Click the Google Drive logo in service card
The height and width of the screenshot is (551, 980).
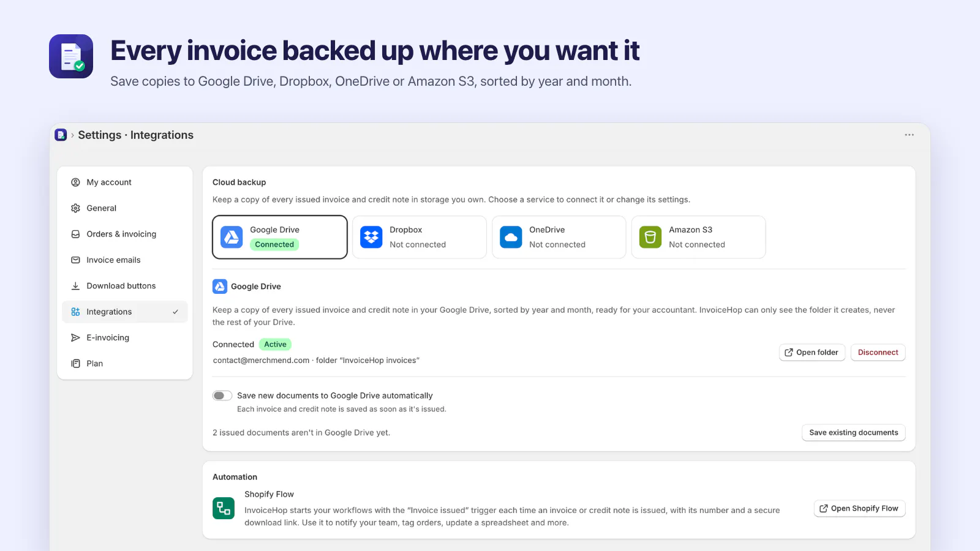point(232,237)
